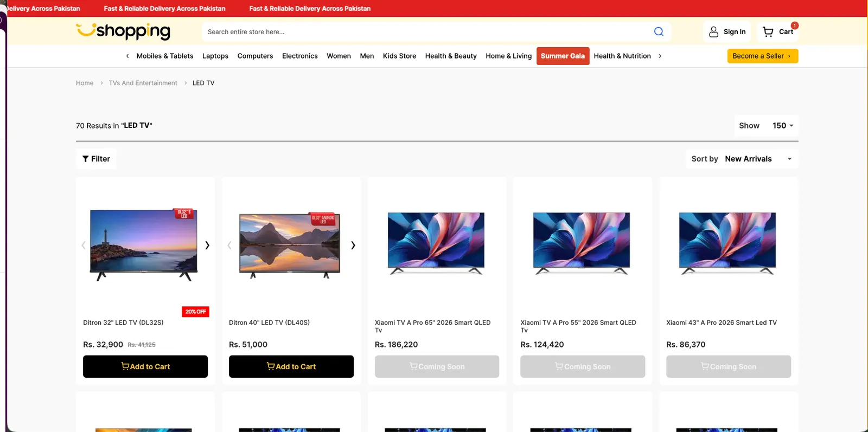Screen dimensions: 868x432
Task: Click struck-through price Rs. 41,125
Action: pos(142,345)
